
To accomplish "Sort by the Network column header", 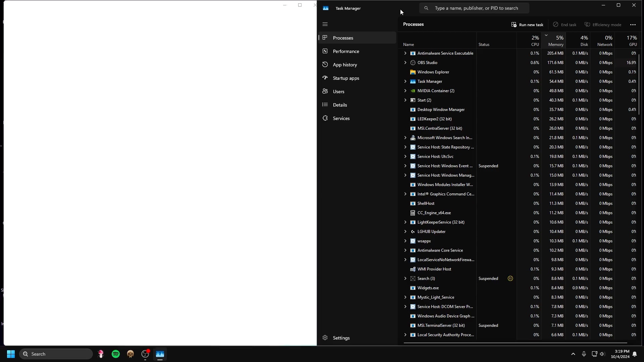I will click(602, 41).
